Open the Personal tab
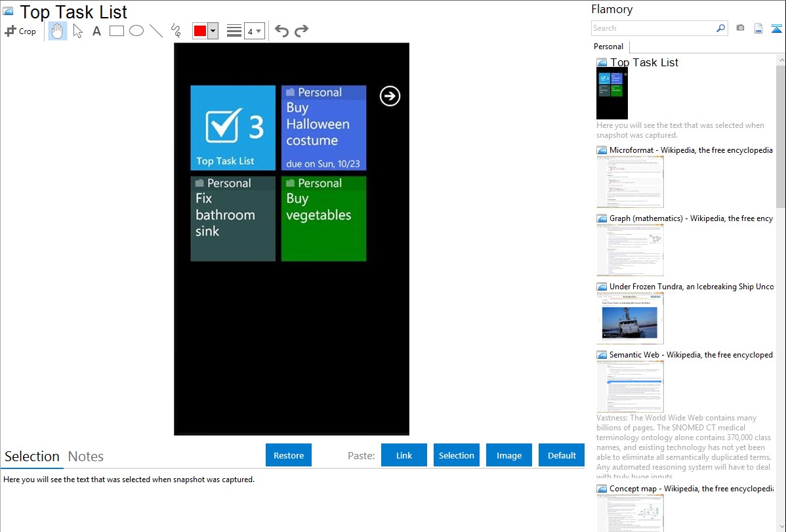 609,47
